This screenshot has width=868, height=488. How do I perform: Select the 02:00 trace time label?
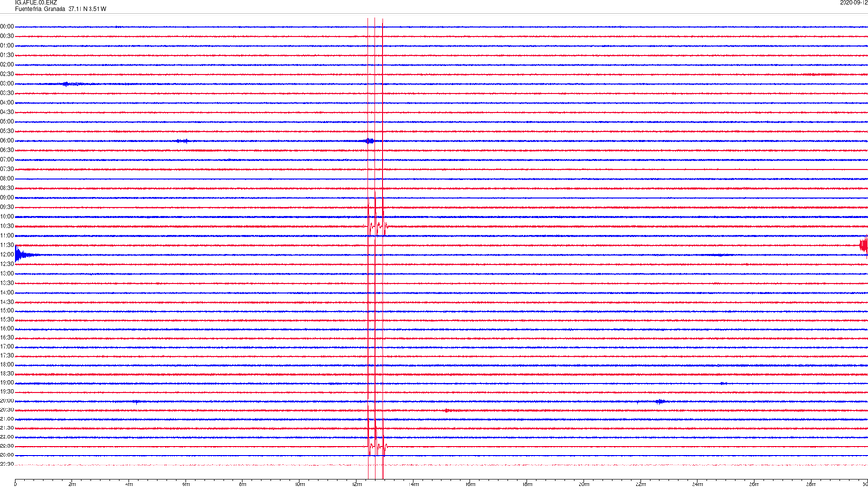(x=7, y=65)
